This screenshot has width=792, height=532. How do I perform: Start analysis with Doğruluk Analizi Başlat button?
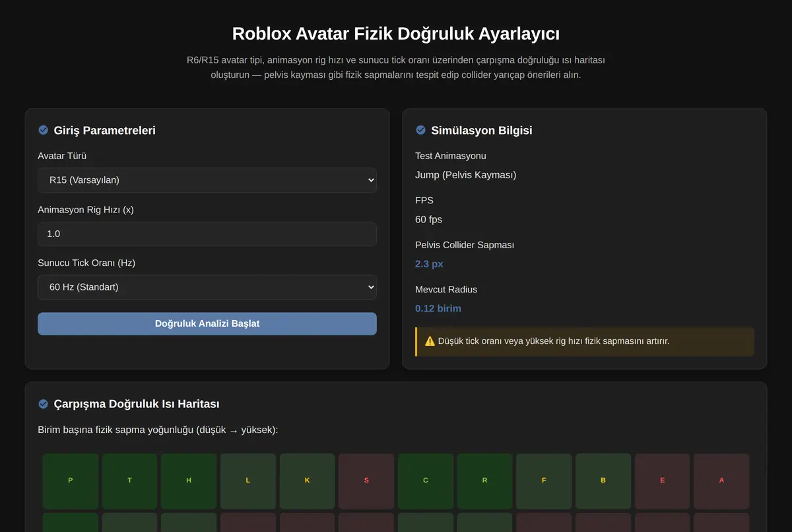(x=207, y=323)
